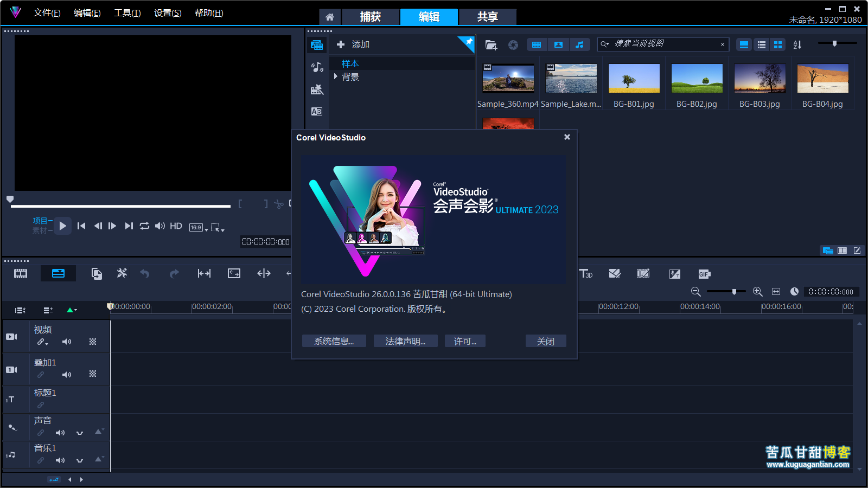
Task: Mute the 音乐1 track
Action: [60, 460]
